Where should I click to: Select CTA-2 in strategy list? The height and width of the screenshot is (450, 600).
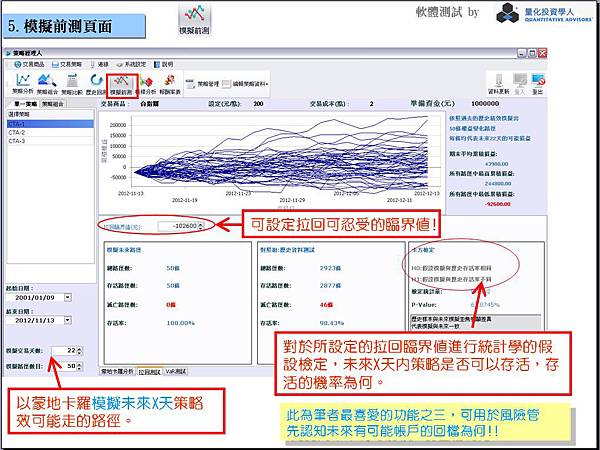(x=50, y=132)
